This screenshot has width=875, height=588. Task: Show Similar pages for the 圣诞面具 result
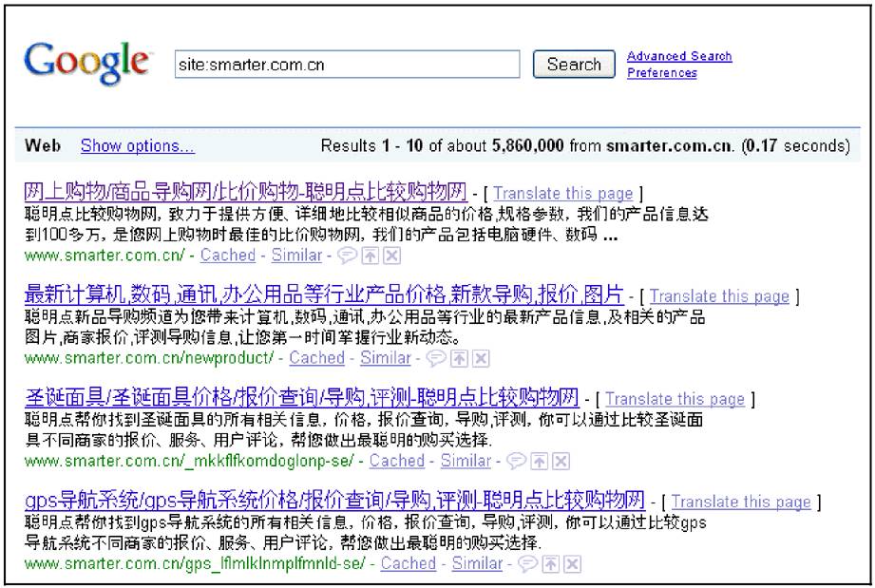point(466,461)
